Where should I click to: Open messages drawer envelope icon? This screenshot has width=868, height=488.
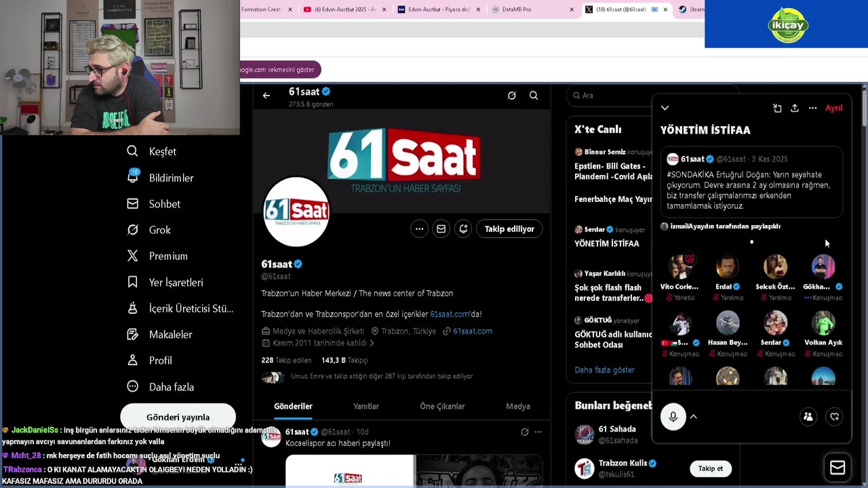837,468
